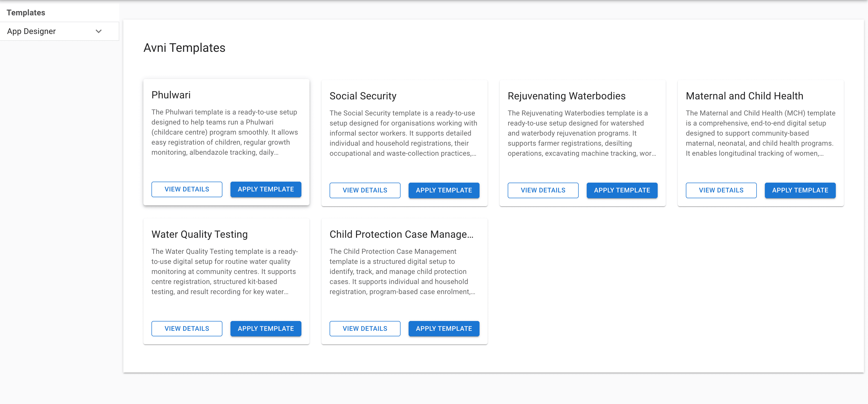Apply Child Protection Case Management template

[x=443, y=329]
